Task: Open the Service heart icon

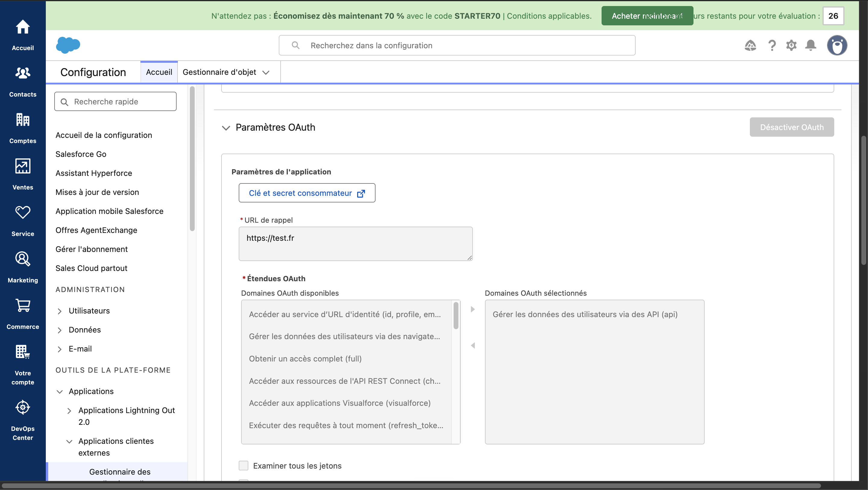Action: point(23,212)
